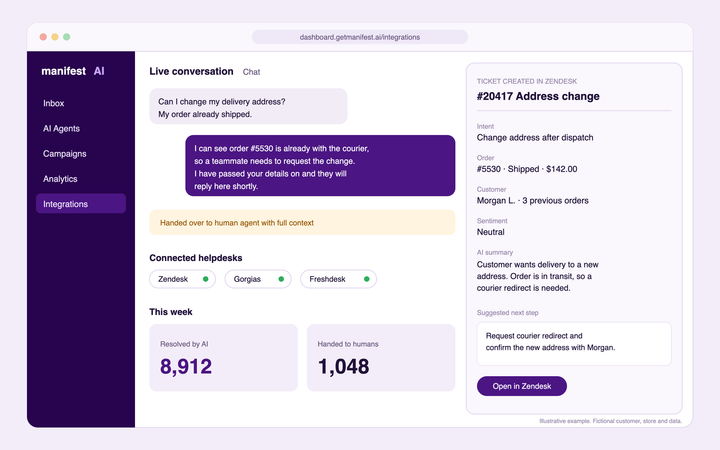Click the red window close dot

pos(43,37)
